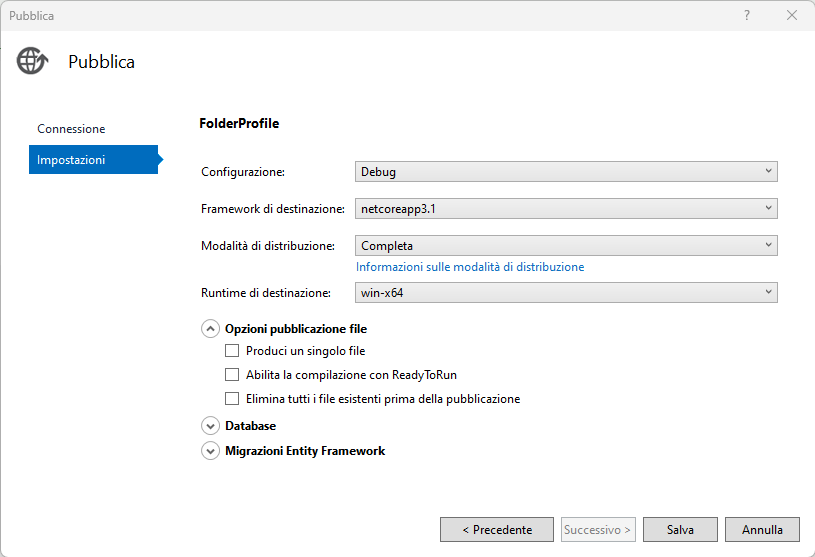Expand the Database section
Image resolution: width=815 pixels, height=557 pixels.
pos(210,426)
